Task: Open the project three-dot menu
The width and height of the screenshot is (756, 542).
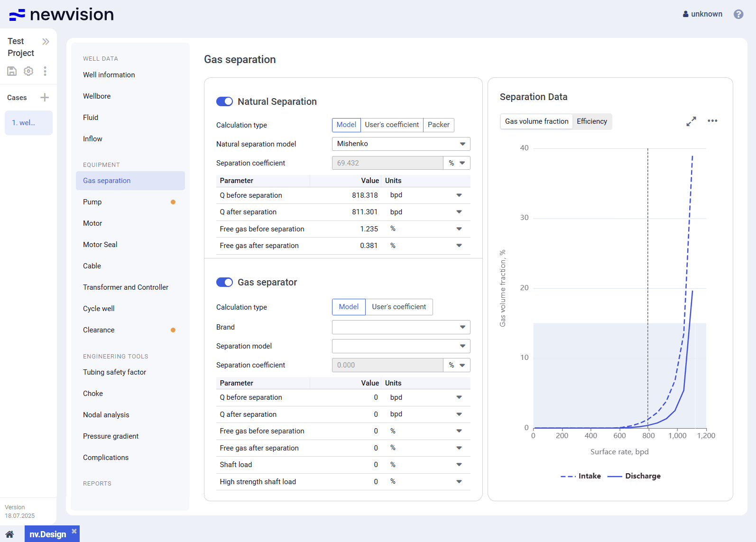Action: pos(45,71)
